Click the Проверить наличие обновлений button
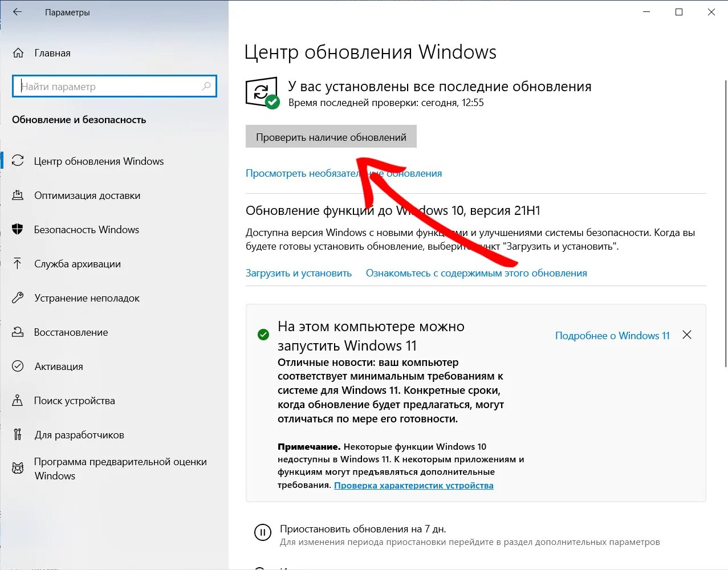This screenshot has height=570, width=728. (331, 137)
